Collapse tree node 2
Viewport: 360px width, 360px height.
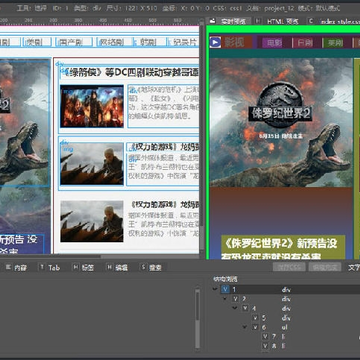[x=225, y=299]
